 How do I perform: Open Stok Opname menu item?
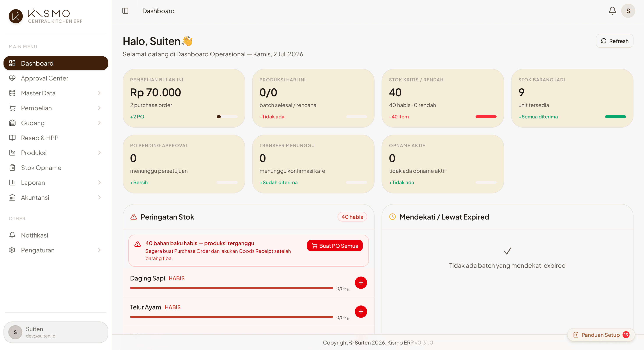56,168
